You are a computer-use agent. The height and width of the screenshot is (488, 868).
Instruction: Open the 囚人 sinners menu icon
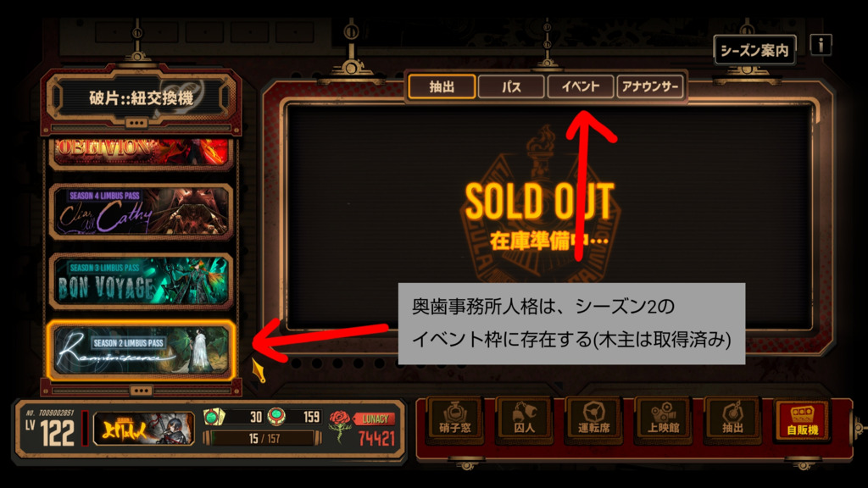(524, 419)
